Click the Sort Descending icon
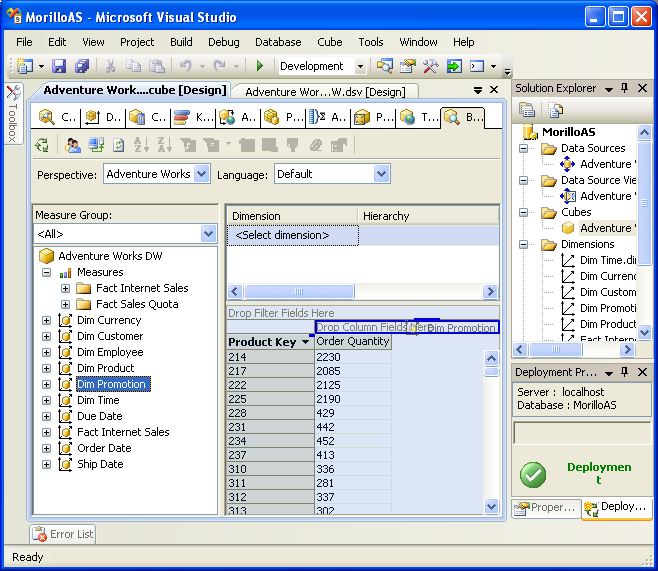 [164, 145]
